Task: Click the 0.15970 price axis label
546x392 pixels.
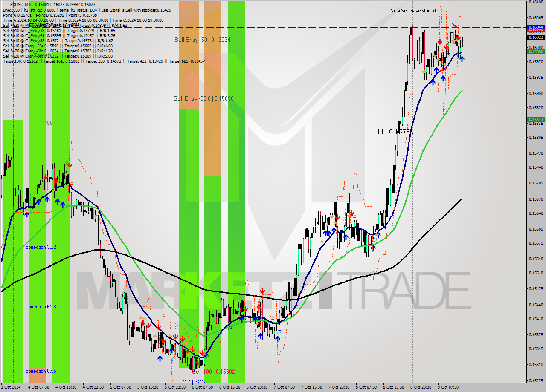Action: click(536, 62)
